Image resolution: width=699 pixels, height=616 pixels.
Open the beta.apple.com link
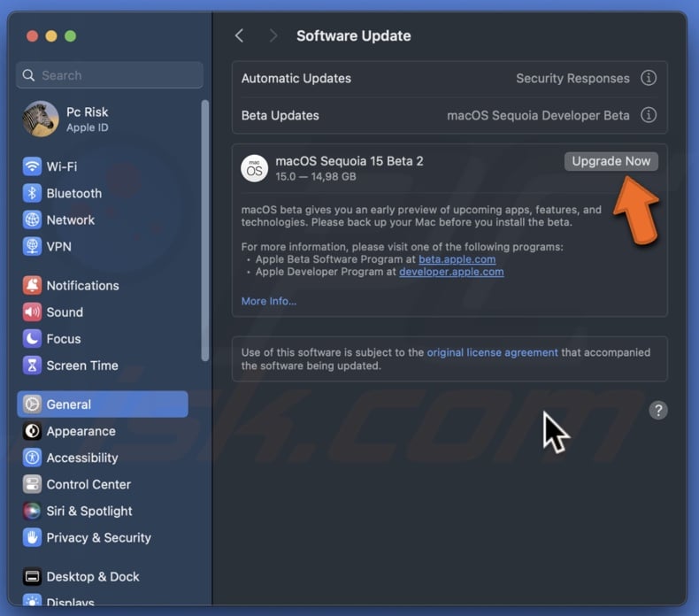tap(457, 259)
